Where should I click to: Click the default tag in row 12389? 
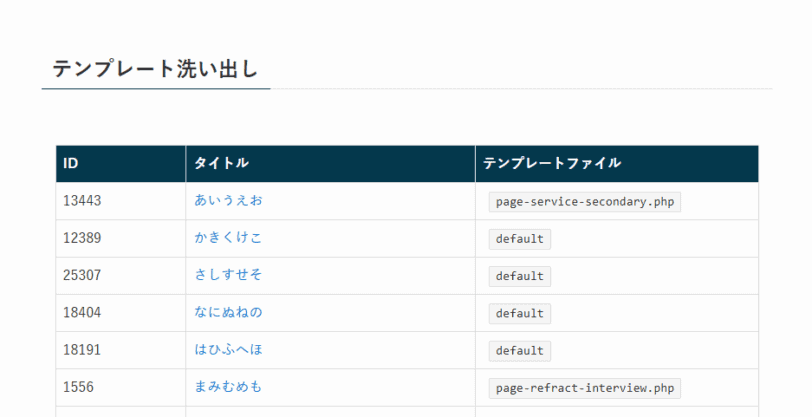click(x=519, y=239)
